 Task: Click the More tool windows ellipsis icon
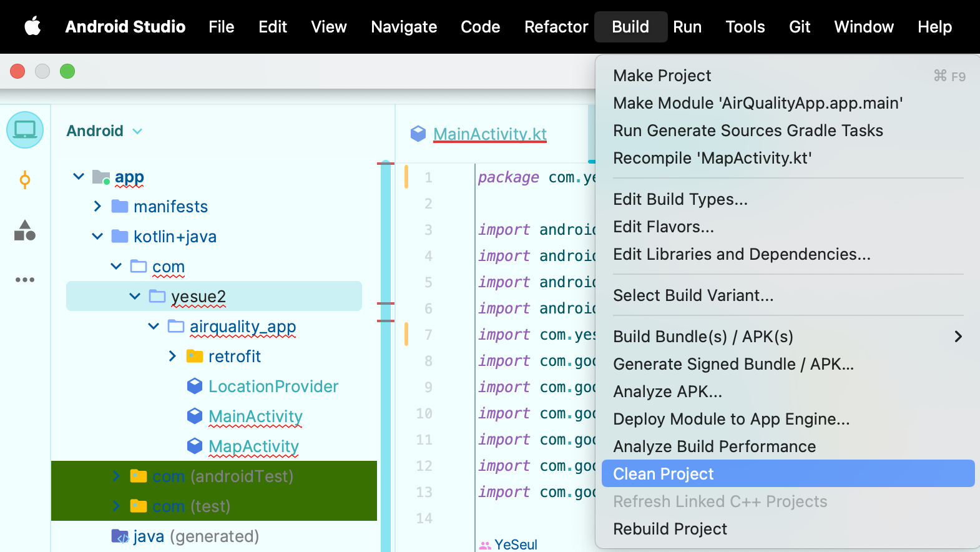pos(25,280)
